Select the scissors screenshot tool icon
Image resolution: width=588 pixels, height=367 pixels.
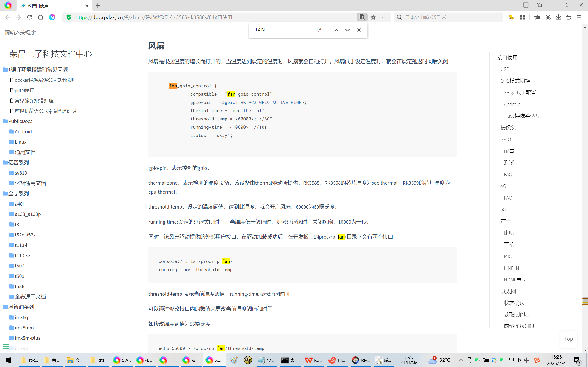[x=548, y=17]
